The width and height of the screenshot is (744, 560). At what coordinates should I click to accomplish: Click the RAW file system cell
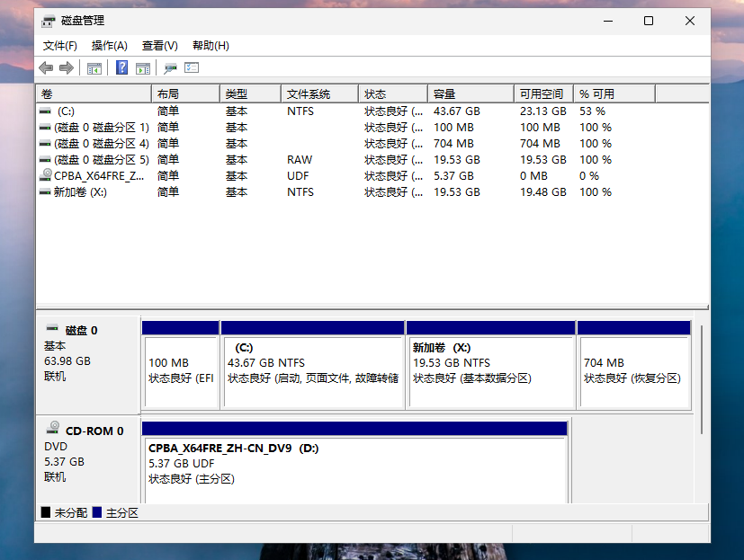(x=300, y=160)
